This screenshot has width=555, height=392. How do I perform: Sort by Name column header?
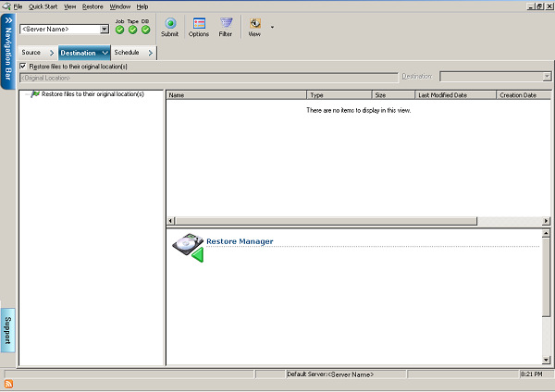(x=237, y=95)
